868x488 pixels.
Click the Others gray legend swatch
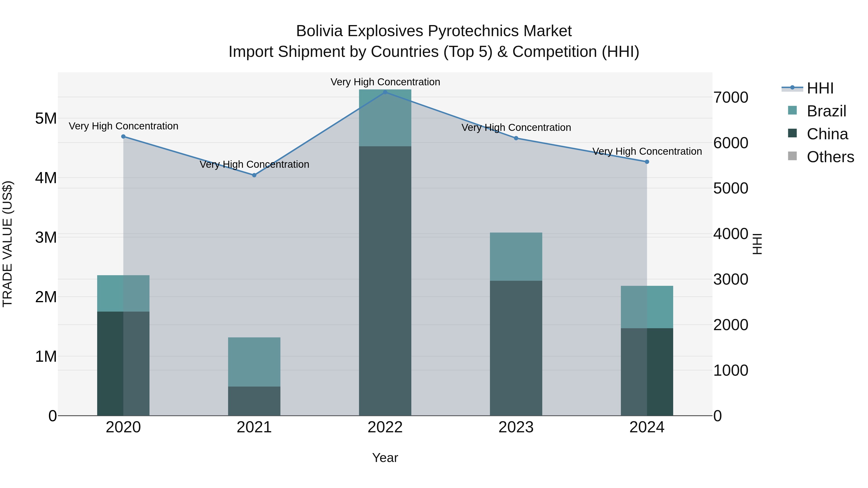793,156
